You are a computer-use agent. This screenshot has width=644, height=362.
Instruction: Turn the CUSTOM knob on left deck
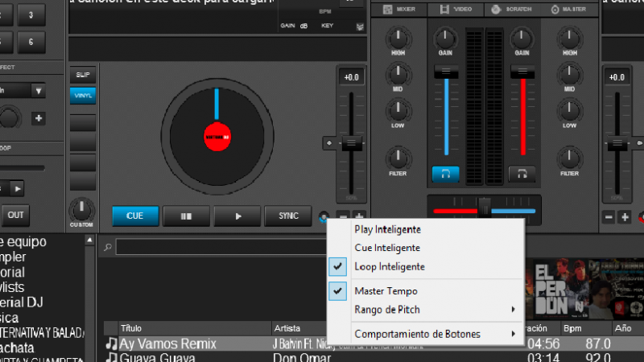(81, 210)
